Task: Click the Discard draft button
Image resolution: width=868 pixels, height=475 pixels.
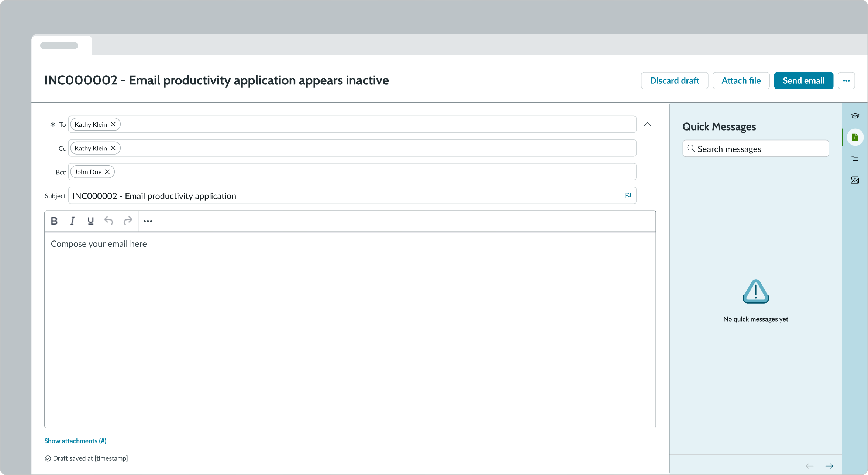Action: [674, 80]
